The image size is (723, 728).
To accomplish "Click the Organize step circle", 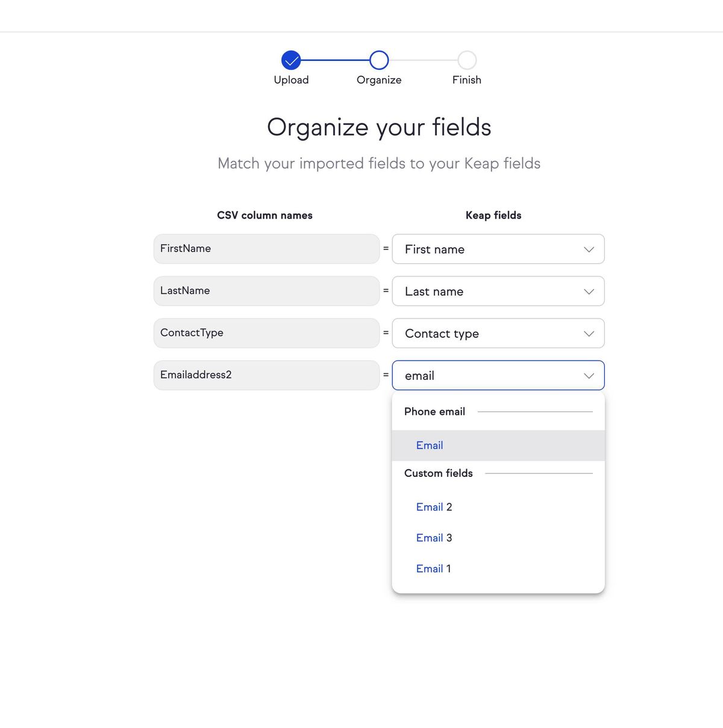I will [x=379, y=60].
